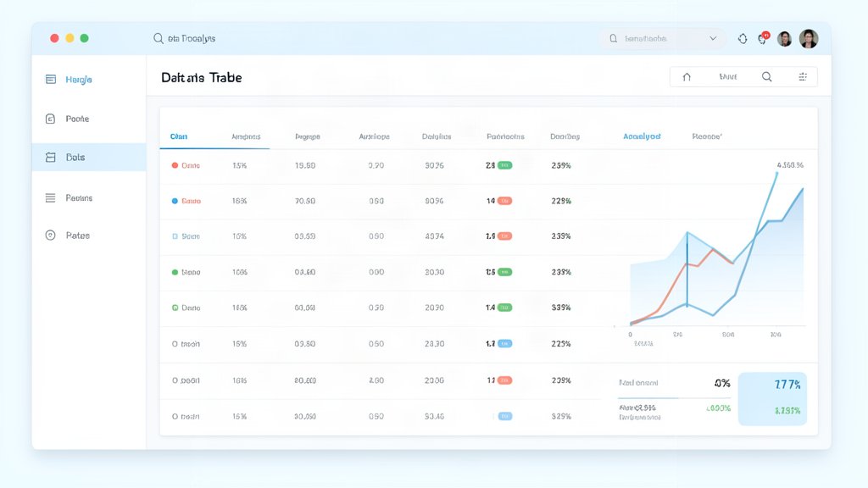
Task: Expand the chevron in the top-right dropdown
Action: point(713,38)
